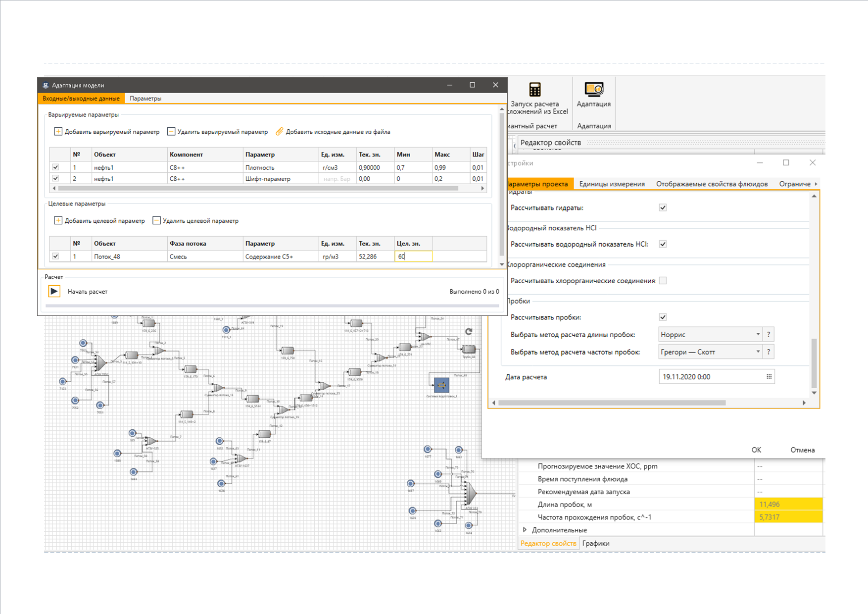
Task: Select the Редактор свойств bottom tab
Action: pyautogui.click(x=548, y=543)
